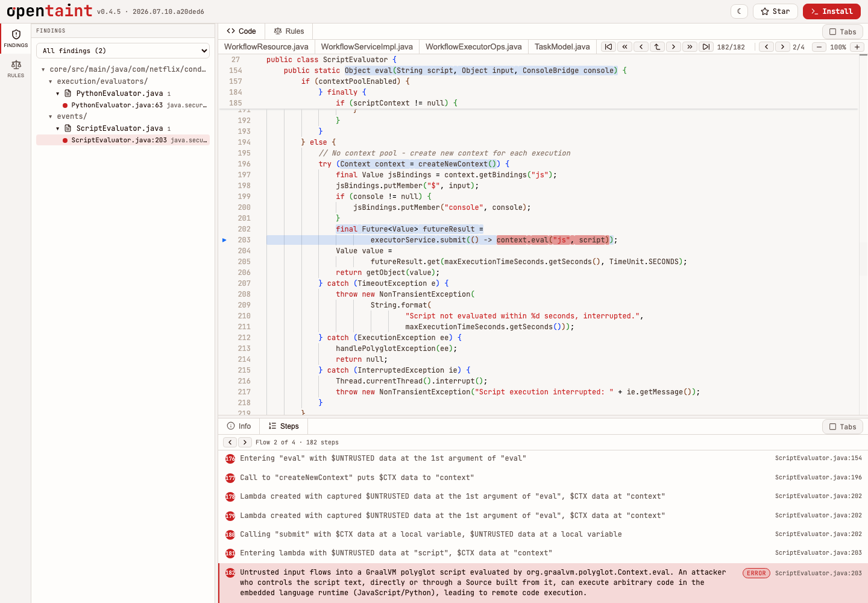This screenshot has width=868, height=603.
Task: Select step 182 Untrusted input flows
Action: (542, 582)
